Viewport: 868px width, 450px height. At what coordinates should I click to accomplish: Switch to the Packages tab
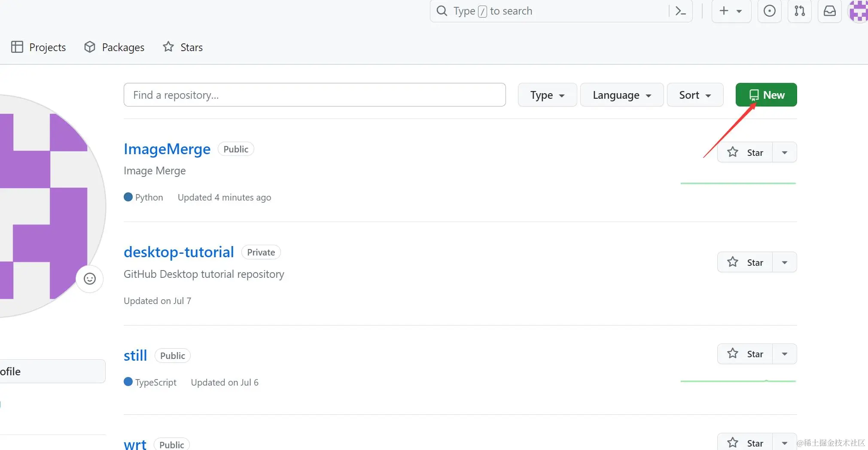[114, 47]
